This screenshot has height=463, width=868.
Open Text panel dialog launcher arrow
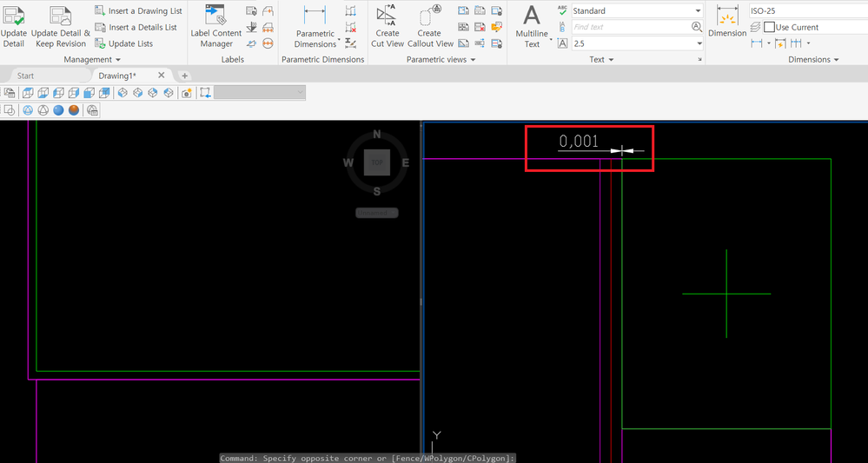coord(699,60)
